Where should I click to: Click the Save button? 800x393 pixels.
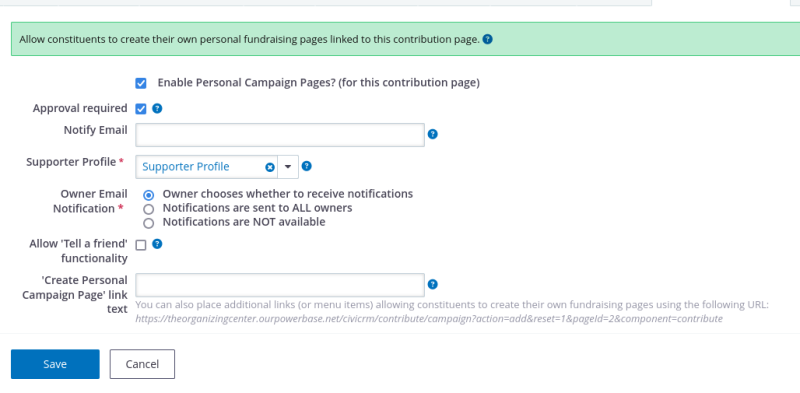point(55,364)
